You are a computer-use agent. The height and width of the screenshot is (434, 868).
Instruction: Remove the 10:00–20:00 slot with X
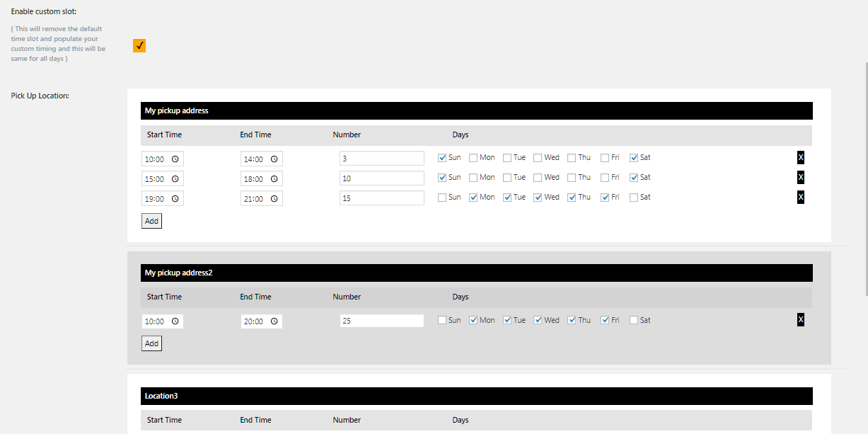click(x=801, y=320)
